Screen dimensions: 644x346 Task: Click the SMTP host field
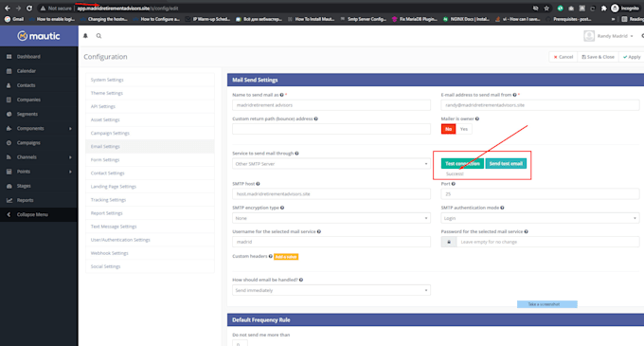(331, 194)
